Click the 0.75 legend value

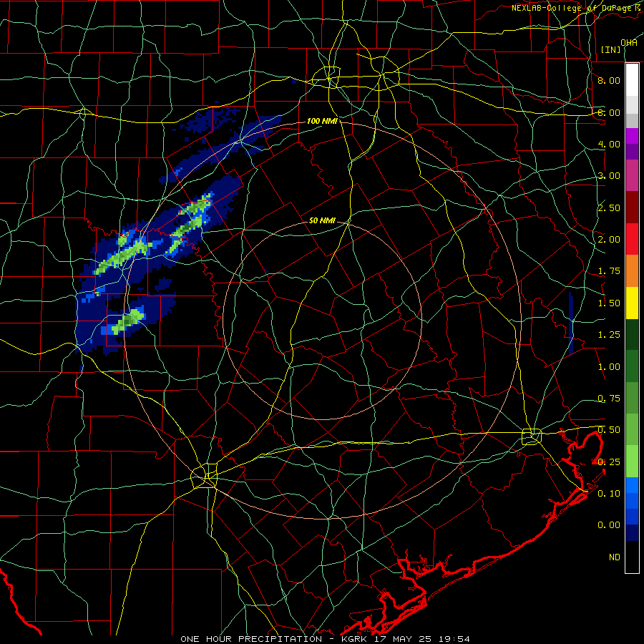click(609, 399)
